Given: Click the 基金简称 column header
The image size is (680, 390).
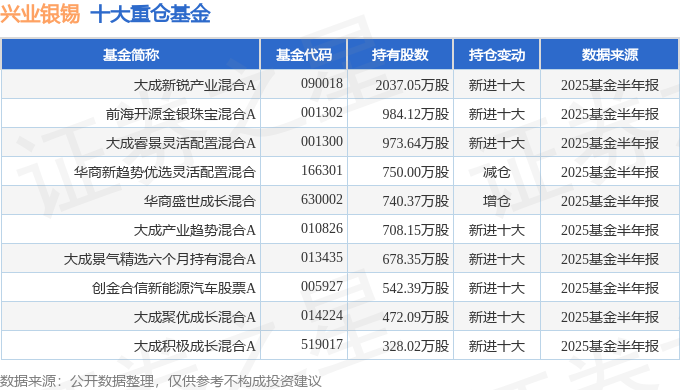Looking at the screenshot, I should [x=131, y=55].
